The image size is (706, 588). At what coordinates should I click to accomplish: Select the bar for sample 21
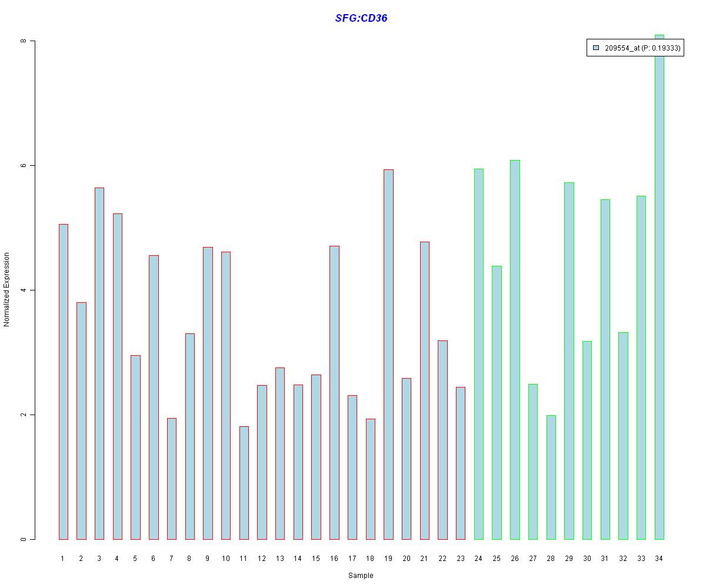point(424,390)
